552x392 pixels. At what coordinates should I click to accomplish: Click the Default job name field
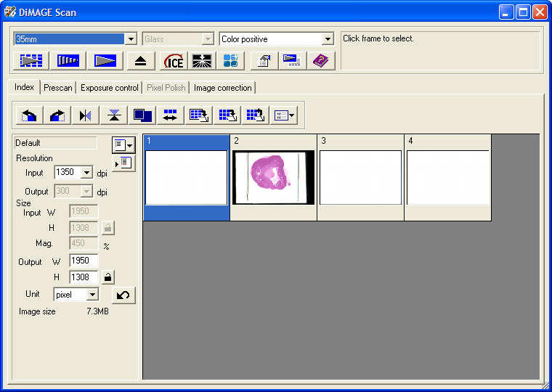tap(56, 143)
